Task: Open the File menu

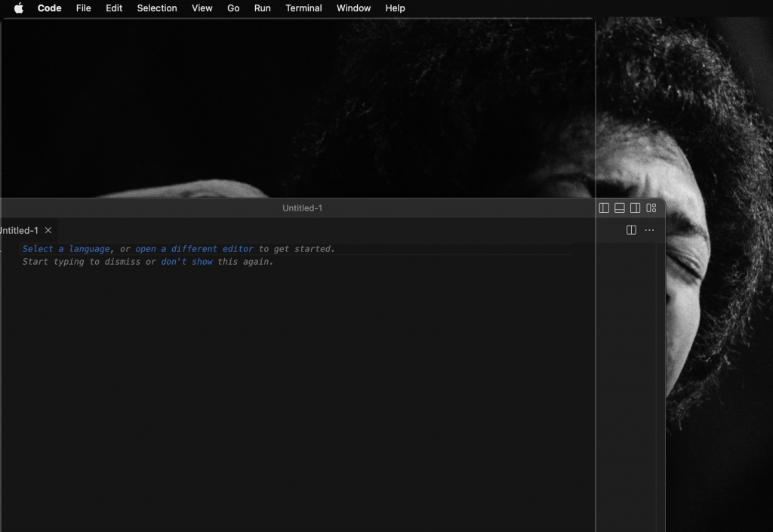Action: pyautogui.click(x=83, y=8)
